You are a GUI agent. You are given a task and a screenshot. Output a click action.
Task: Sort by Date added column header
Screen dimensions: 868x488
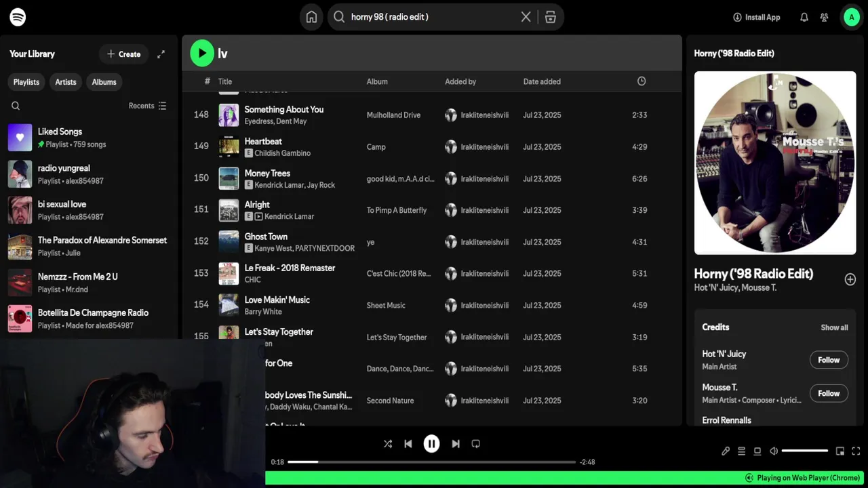[542, 81]
